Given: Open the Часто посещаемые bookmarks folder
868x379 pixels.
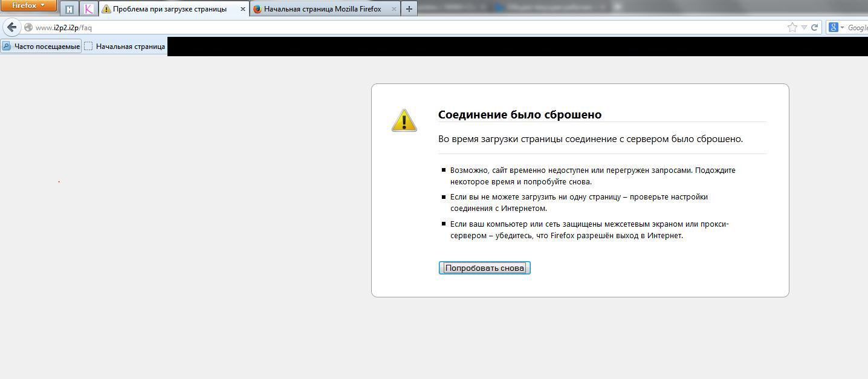Looking at the screenshot, I should click(41, 46).
